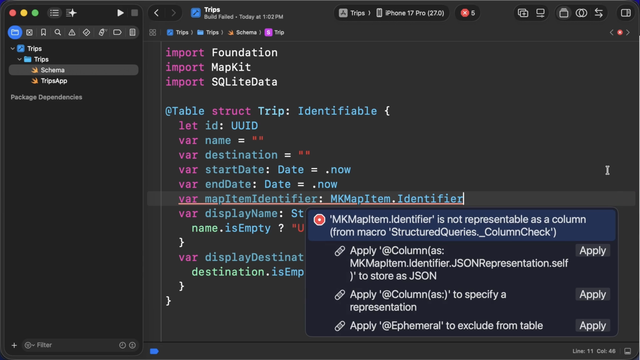Viewport: 640px width, 360px height.
Task: Open the coding assistant sparkle icon
Action: point(71,13)
